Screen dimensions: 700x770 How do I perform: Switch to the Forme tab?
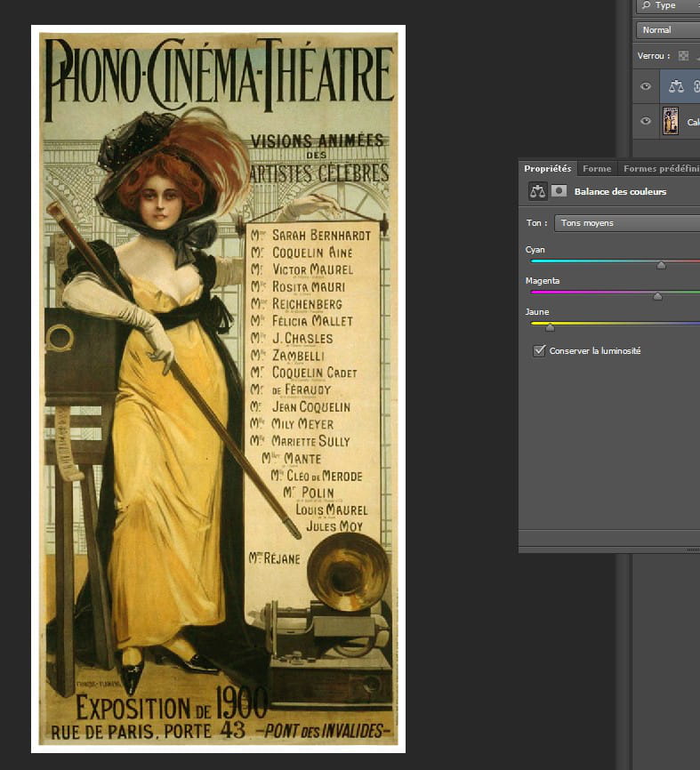tap(597, 168)
